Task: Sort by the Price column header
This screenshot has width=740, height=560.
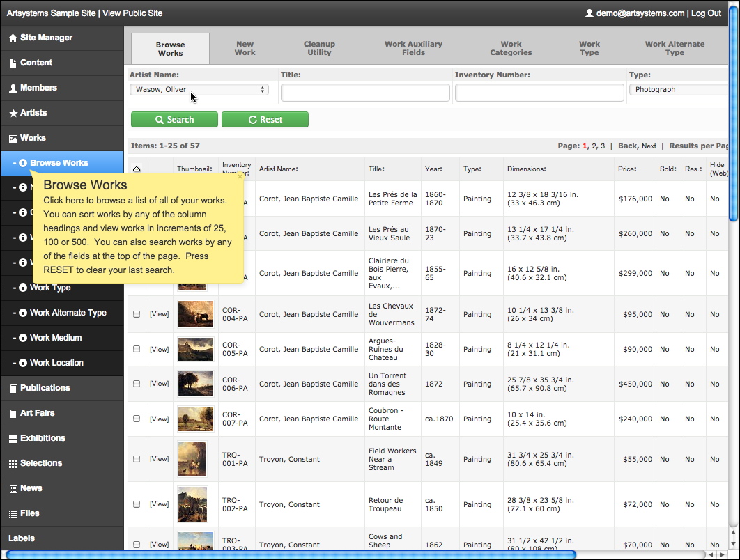Action: (x=627, y=169)
